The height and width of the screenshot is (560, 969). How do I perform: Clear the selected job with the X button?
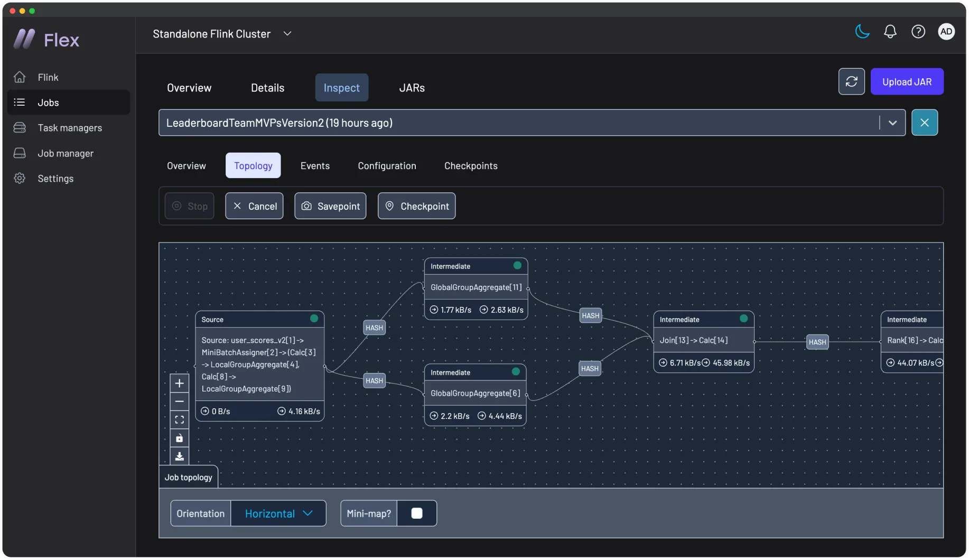pos(924,123)
